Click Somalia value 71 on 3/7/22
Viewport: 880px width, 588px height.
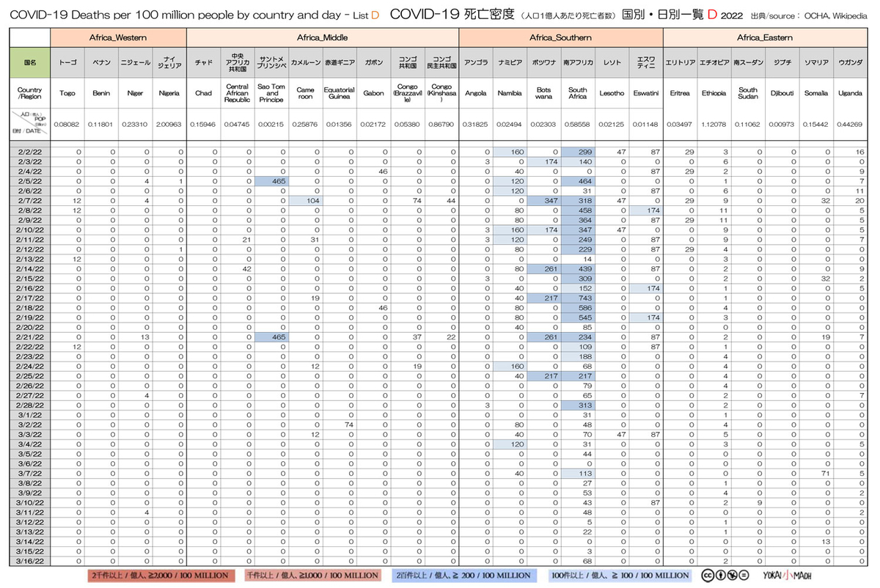tap(815, 473)
